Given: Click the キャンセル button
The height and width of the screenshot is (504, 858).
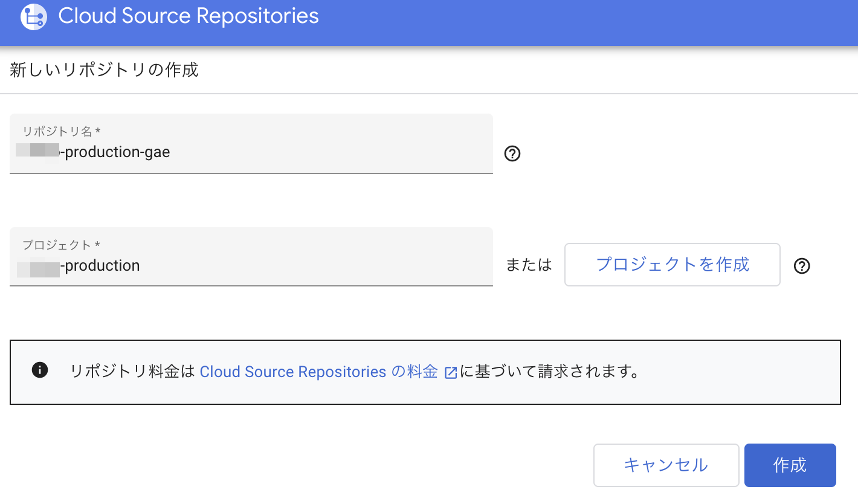Looking at the screenshot, I should [x=666, y=465].
